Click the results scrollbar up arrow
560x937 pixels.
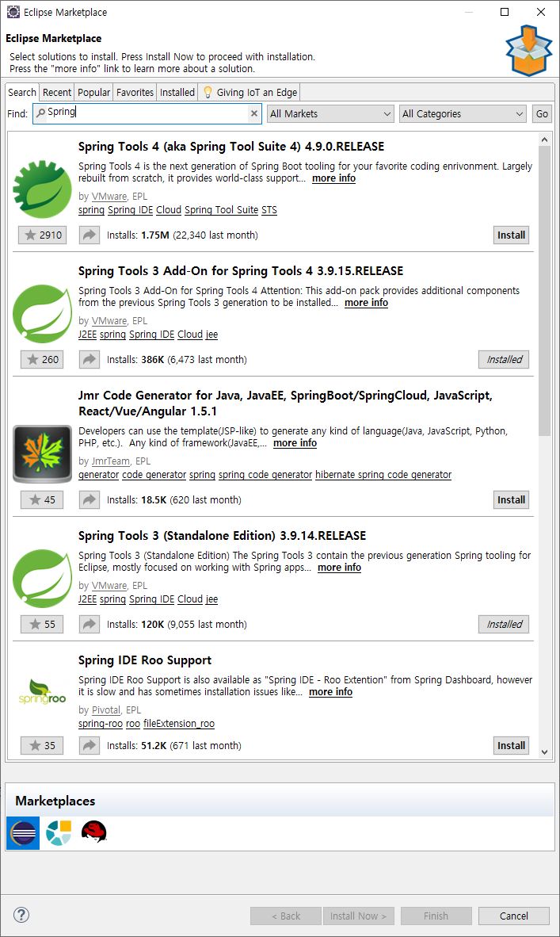544,140
